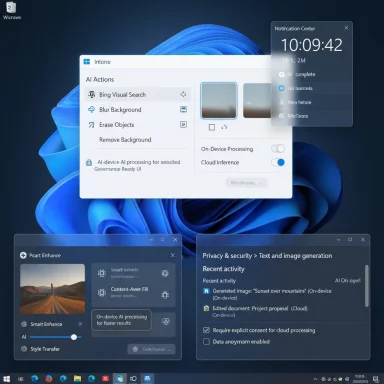This screenshot has height=384, width=384.
Task: Check the Data anonymization enabled checkbox
Action: [x=206, y=342]
